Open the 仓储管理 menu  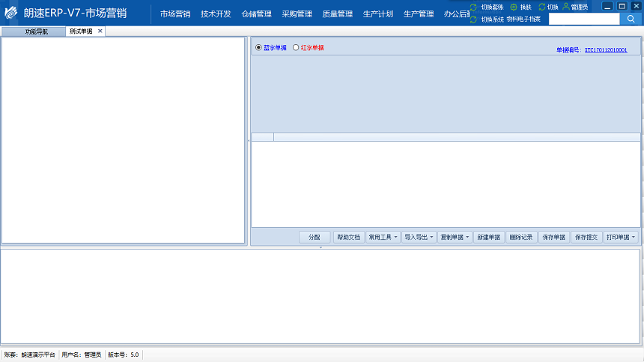pos(256,14)
